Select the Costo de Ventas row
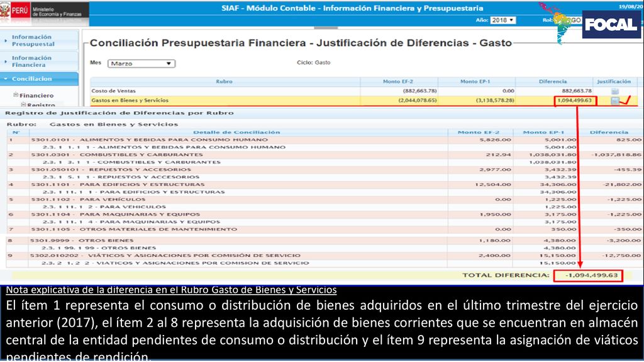644x362 pixels. point(364,90)
